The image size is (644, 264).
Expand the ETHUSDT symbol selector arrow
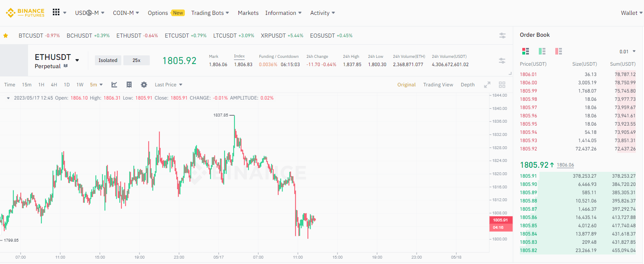point(77,60)
